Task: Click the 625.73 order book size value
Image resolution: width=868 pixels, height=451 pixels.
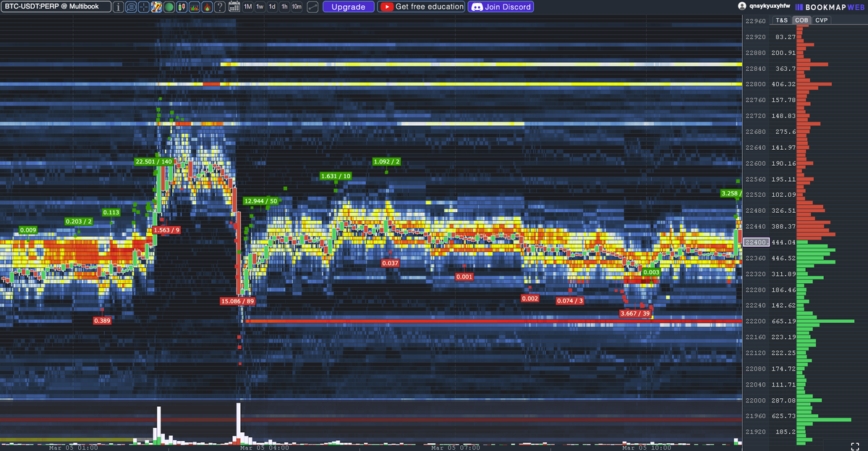Action: click(x=784, y=416)
